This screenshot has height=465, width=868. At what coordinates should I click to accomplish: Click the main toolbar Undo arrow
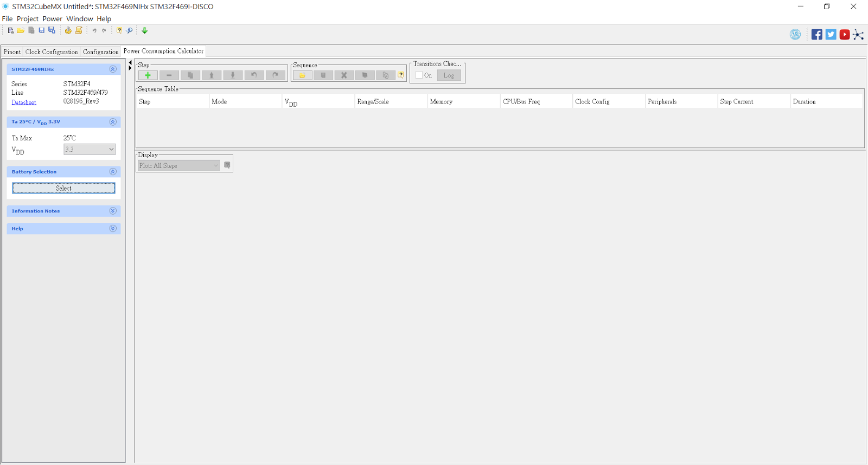coord(94,31)
